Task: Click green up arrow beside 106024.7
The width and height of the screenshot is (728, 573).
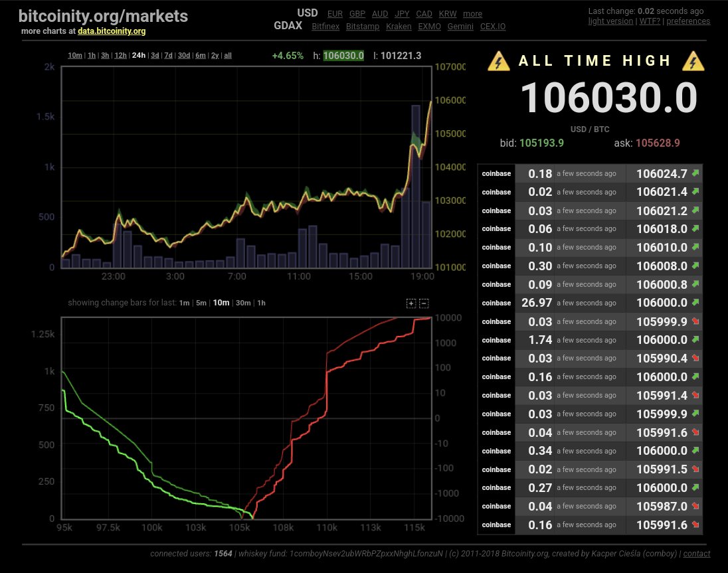Action: tap(695, 173)
